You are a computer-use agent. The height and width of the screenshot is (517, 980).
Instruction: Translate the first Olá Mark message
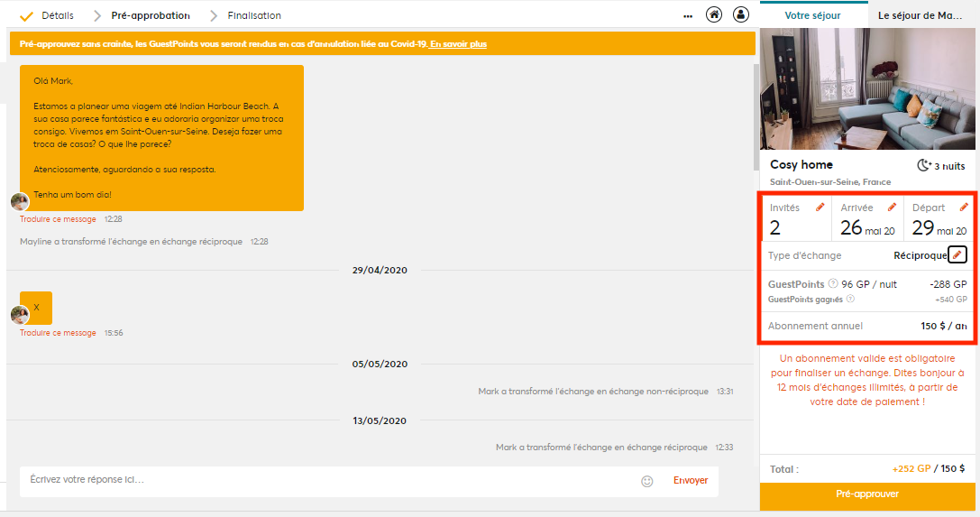point(58,219)
